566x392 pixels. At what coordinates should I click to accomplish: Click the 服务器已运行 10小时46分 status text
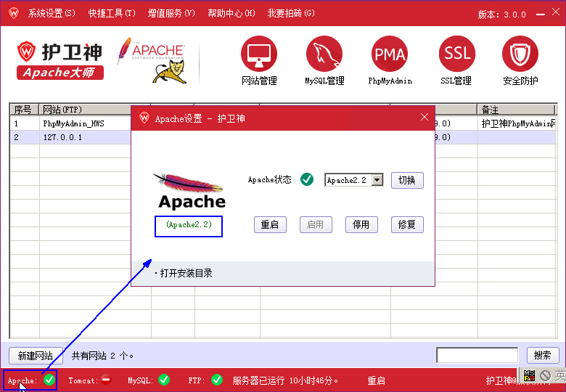click(x=285, y=380)
